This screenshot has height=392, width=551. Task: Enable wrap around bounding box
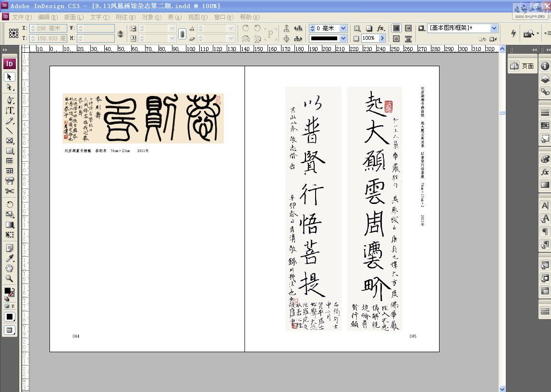click(x=408, y=28)
